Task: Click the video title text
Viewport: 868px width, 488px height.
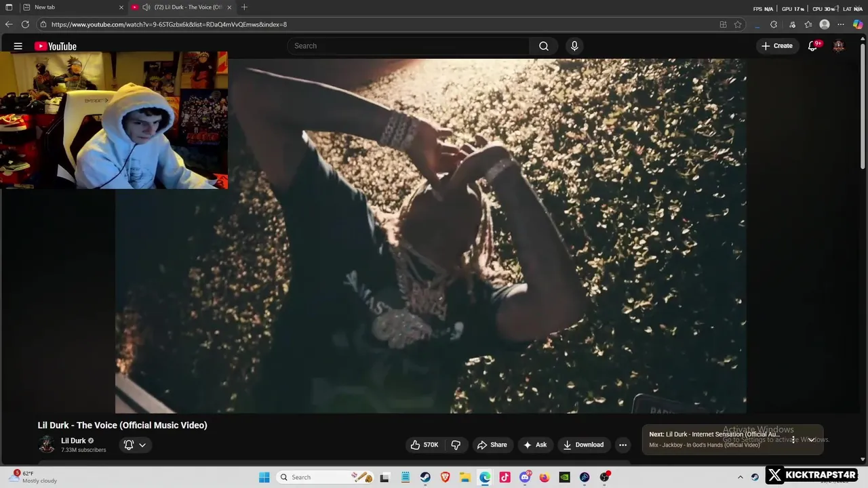Action: [122, 425]
